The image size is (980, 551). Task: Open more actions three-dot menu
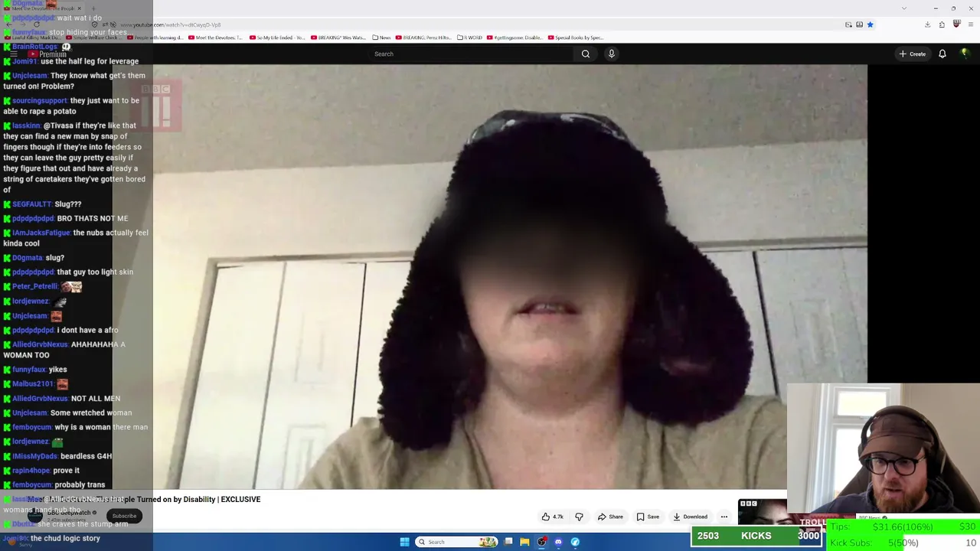pos(724,517)
